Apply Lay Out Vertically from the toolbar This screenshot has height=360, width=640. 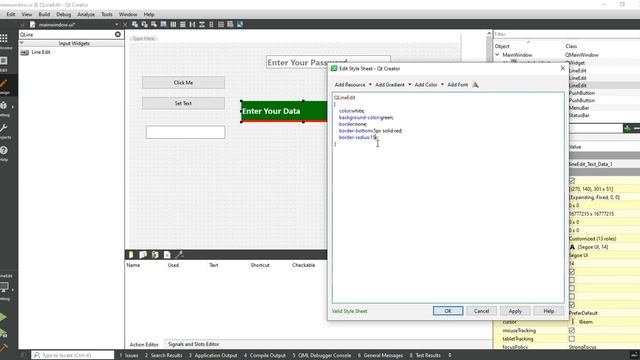182,24
